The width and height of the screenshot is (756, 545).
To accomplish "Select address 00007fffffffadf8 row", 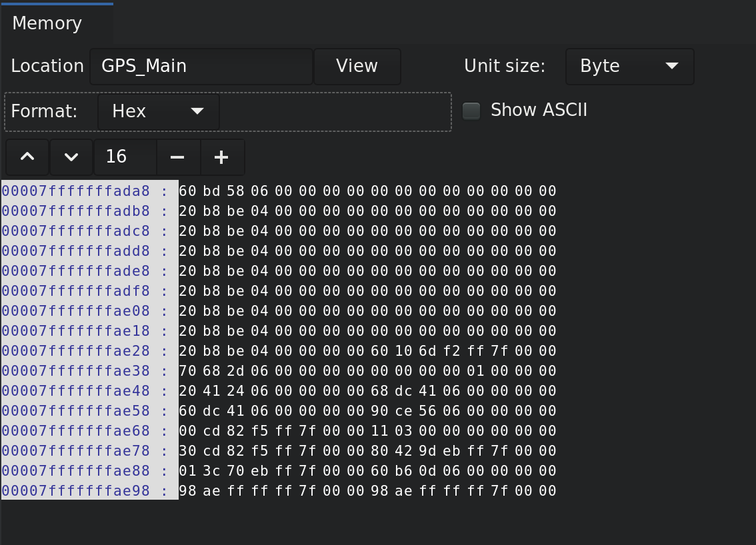I will [x=76, y=291].
